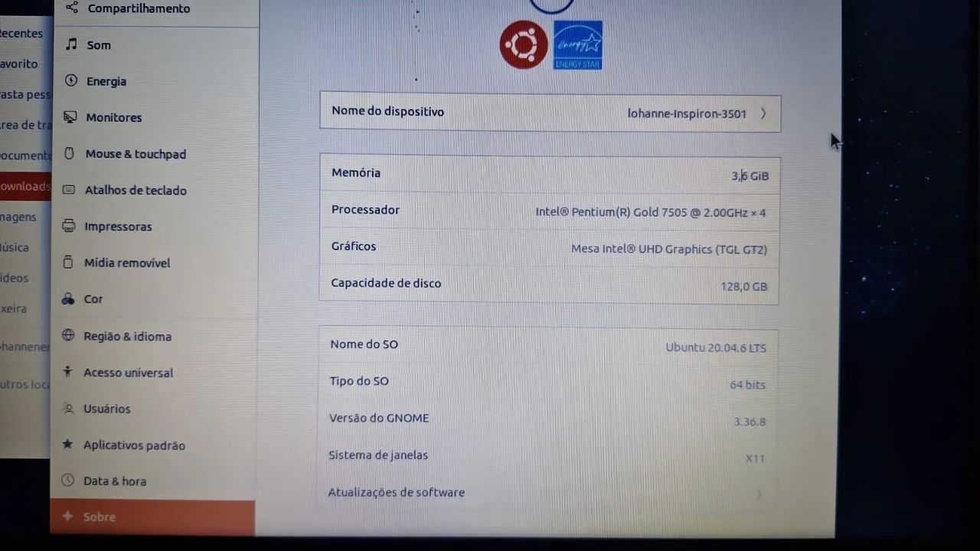Select the Sobre sidebar entry
The width and height of the screenshot is (980, 551).
point(153,517)
